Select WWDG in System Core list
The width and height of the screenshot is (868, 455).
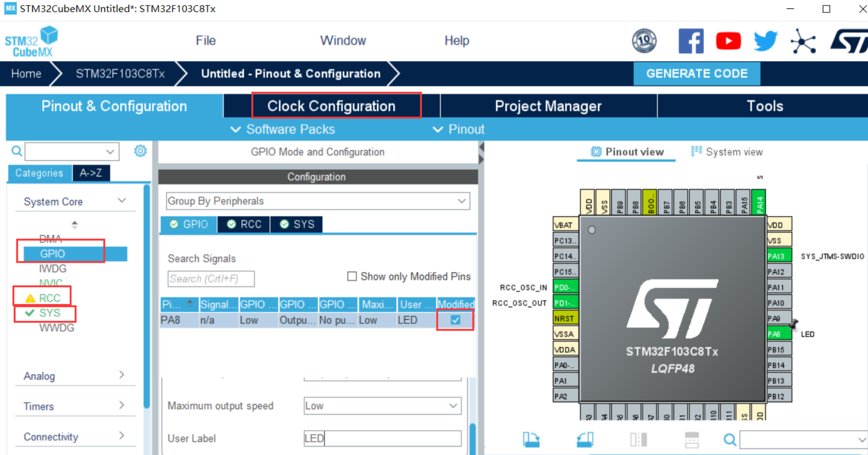[57, 328]
